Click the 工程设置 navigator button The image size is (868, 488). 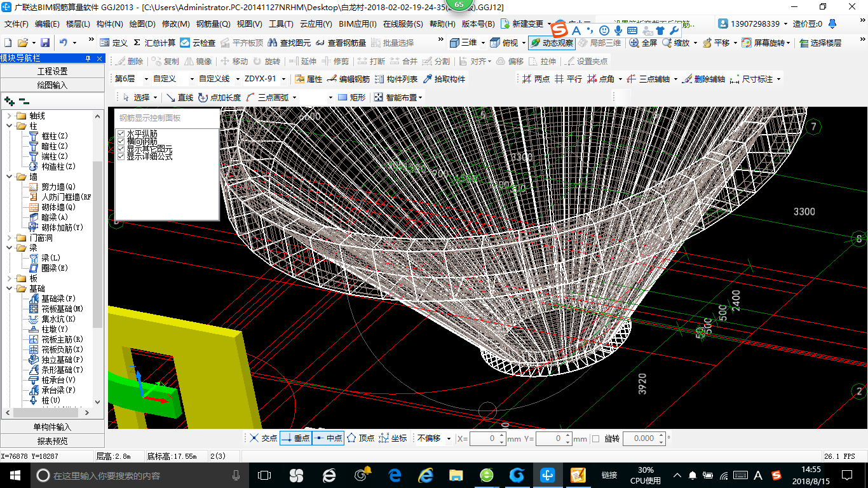[52, 71]
